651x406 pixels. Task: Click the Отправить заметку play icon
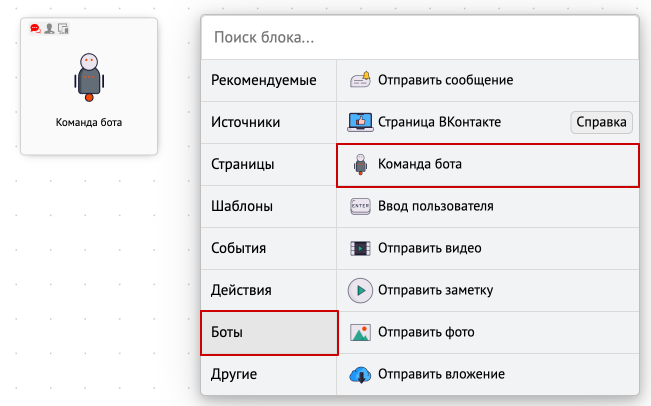coord(360,290)
